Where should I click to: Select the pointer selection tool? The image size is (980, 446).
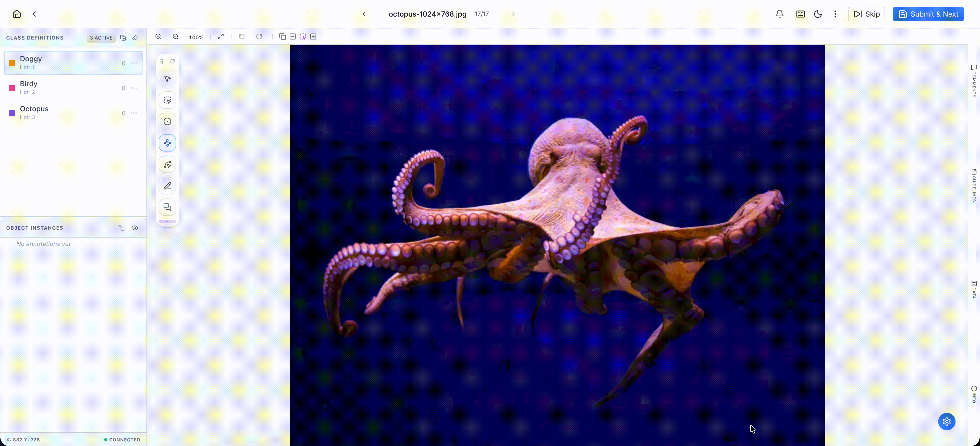167,78
